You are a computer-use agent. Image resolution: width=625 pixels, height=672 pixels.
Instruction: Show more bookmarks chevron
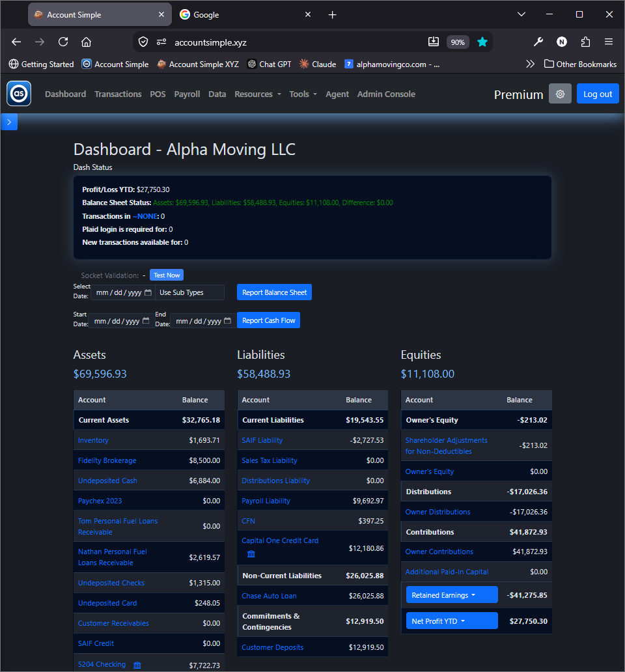[531, 64]
